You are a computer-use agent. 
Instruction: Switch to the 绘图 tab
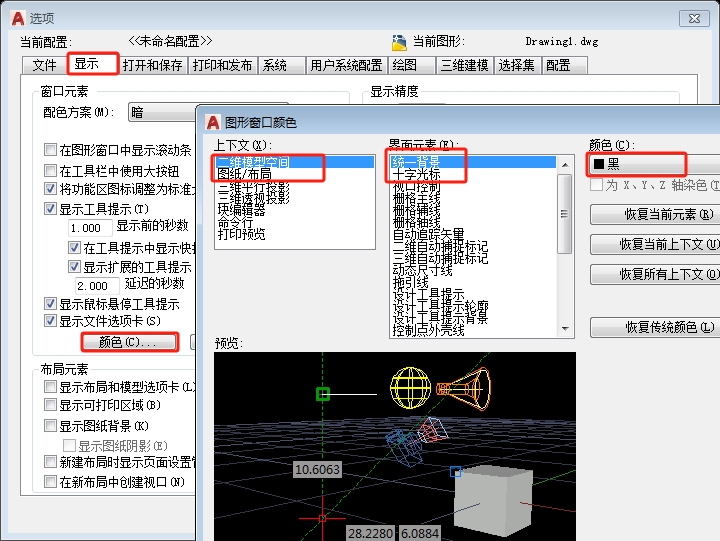[412, 65]
